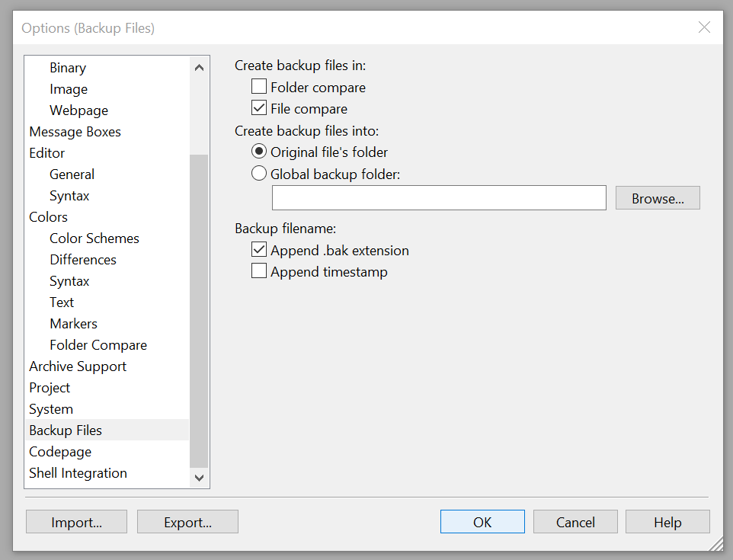
Task: Select Text under Colors
Action: pyautogui.click(x=62, y=302)
